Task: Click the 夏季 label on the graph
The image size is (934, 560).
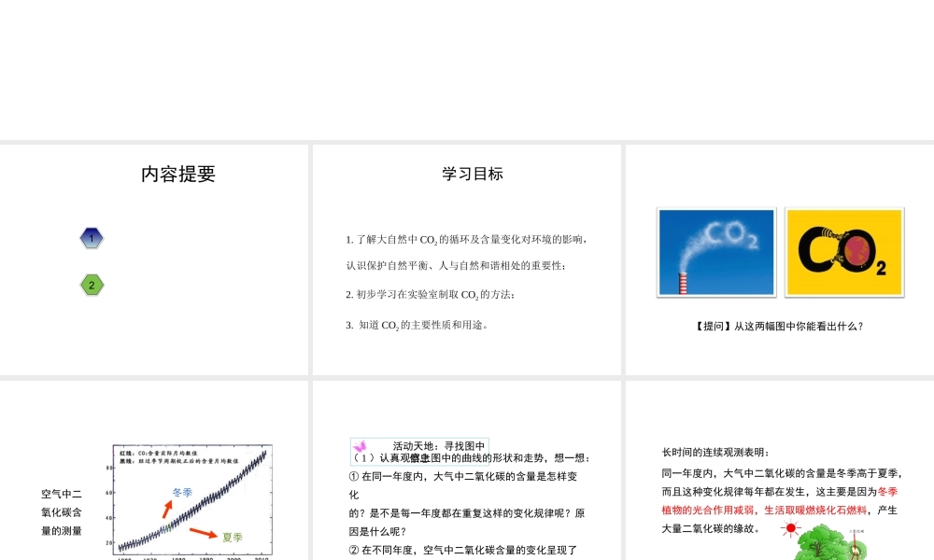Action: (233, 538)
